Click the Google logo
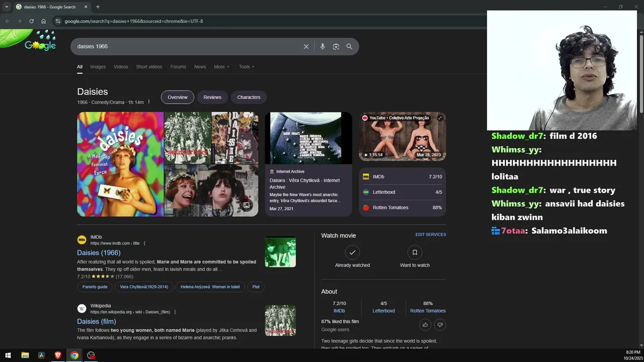This screenshot has width=644, height=362. 40,45
